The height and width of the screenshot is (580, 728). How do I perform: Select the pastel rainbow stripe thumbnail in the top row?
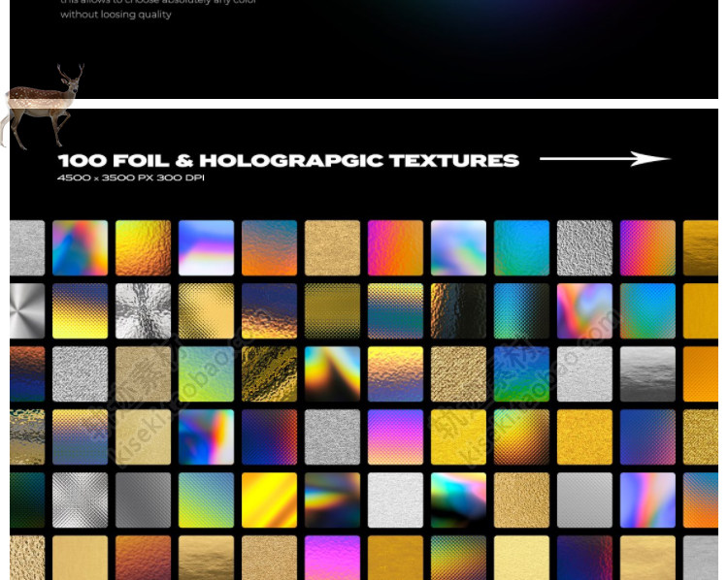(x=206, y=247)
